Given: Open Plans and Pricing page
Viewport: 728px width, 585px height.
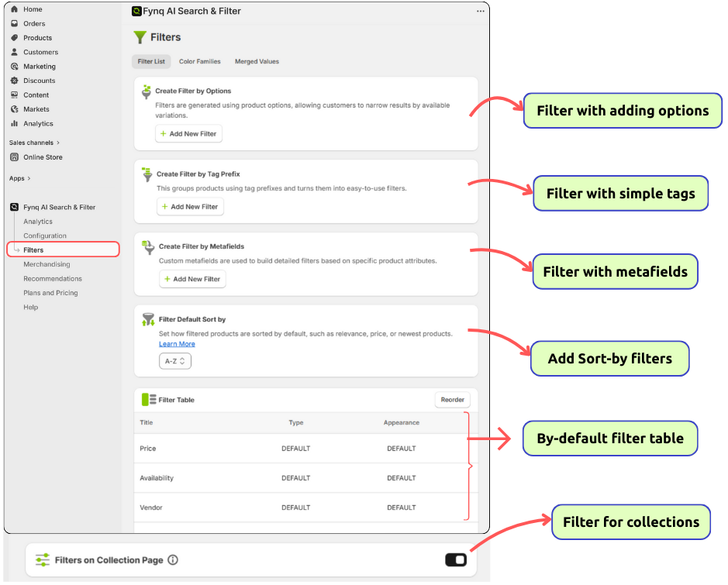Looking at the screenshot, I should pyautogui.click(x=50, y=293).
